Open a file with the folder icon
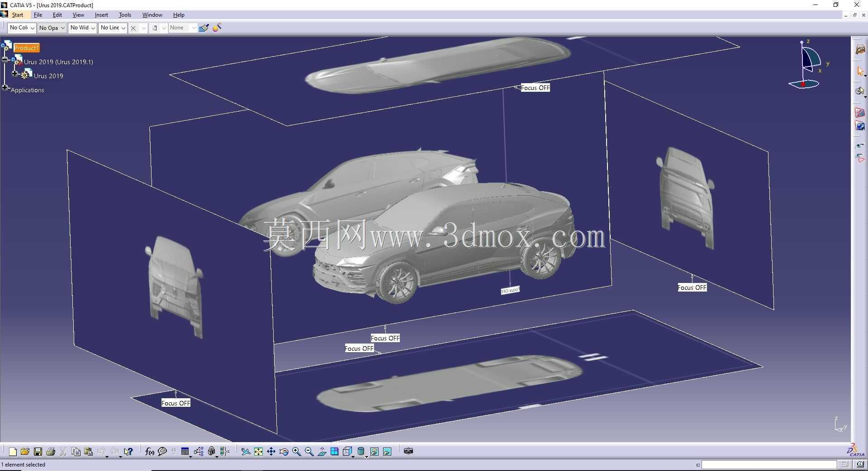The width and height of the screenshot is (868, 471). point(25,451)
